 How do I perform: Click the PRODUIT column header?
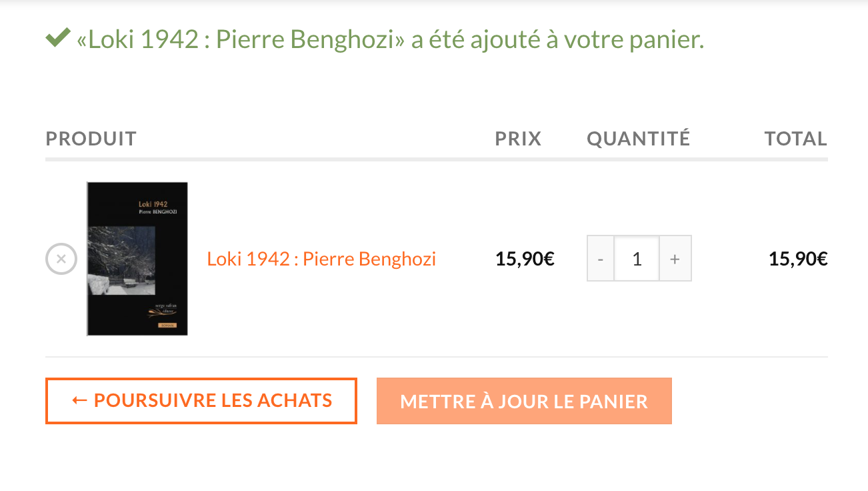[x=91, y=139]
